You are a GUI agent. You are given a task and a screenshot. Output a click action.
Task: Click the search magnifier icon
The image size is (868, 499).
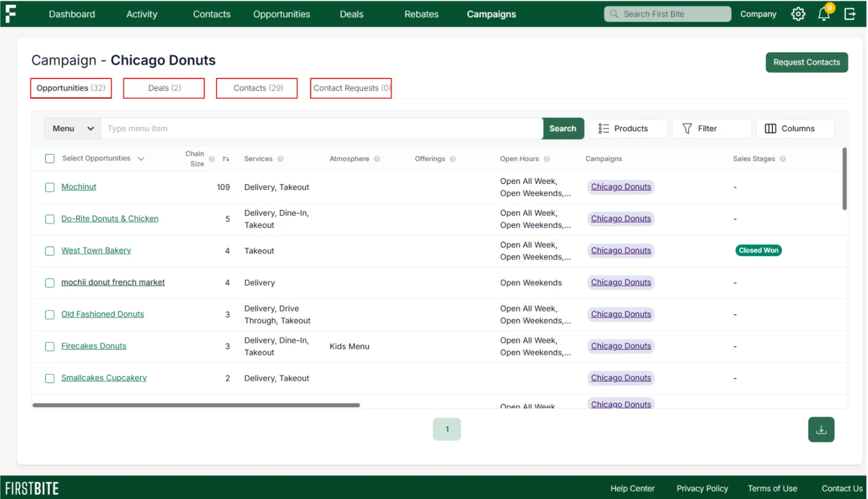(615, 14)
